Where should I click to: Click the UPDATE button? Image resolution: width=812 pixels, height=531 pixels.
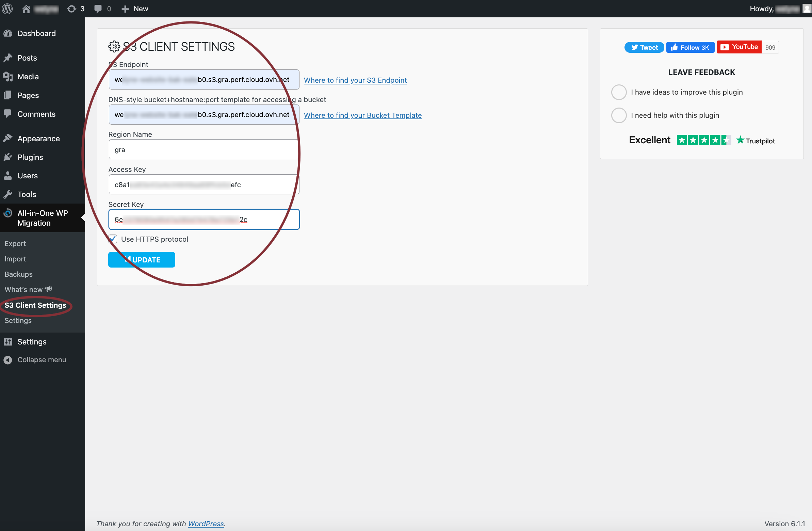click(142, 260)
